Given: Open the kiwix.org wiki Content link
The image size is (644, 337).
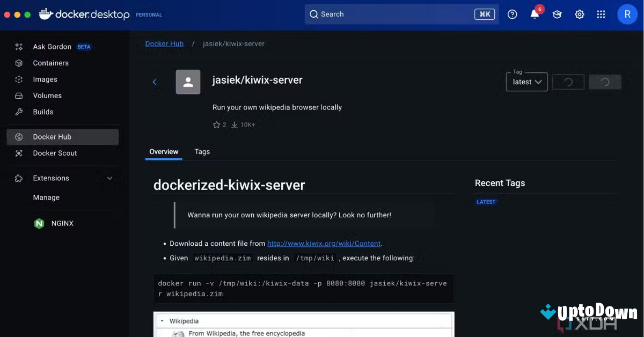Looking at the screenshot, I should [x=324, y=244].
